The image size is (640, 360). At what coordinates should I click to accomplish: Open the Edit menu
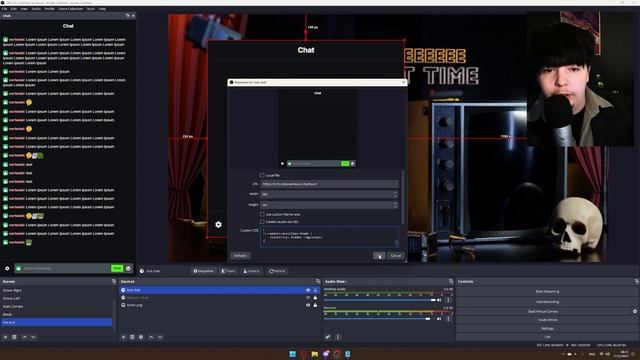[14, 9]
